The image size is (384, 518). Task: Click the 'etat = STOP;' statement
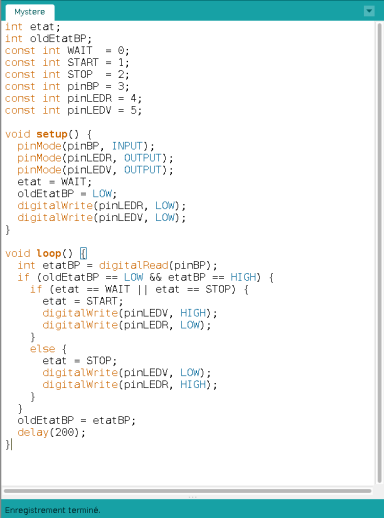[79, 361]
